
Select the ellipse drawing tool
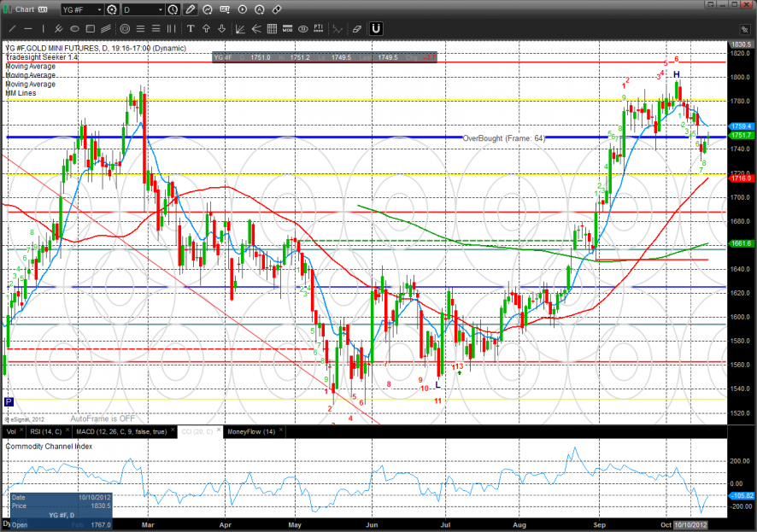[74, 29]
